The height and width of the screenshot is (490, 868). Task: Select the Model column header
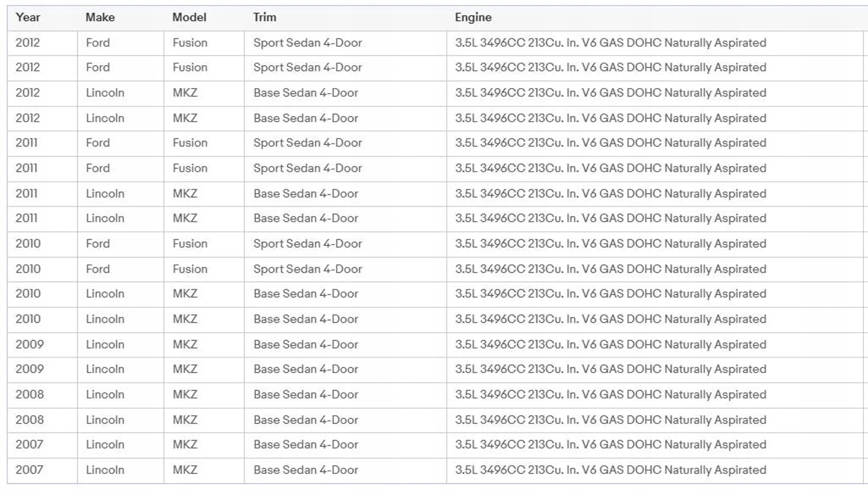coord(189,17)
